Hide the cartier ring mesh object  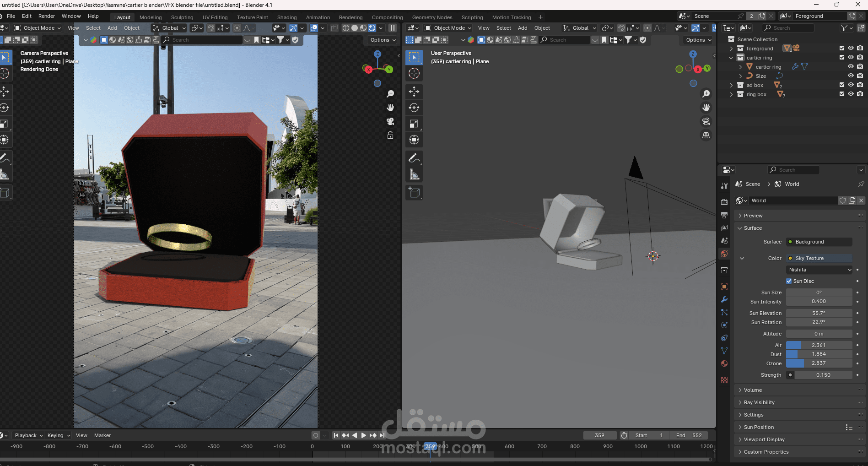pyautogui.click(x=851, y=66)
